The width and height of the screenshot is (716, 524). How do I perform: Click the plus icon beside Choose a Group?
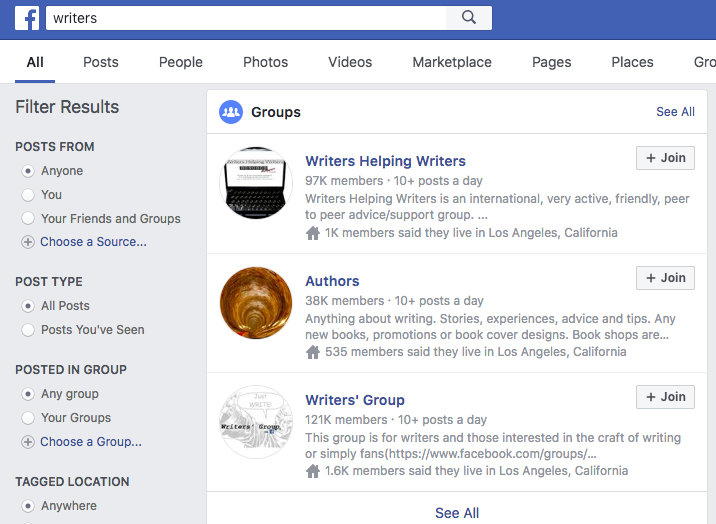coord(28,442)
